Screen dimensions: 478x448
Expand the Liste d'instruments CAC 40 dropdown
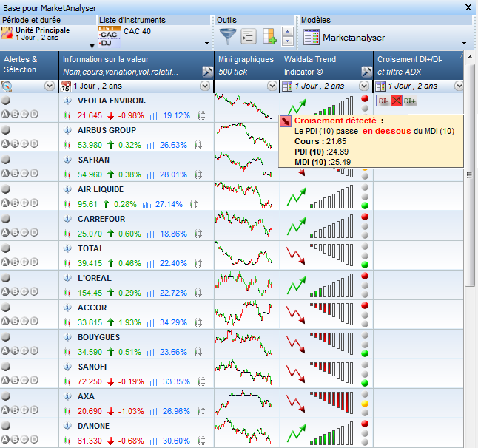(x=206, y=43)
